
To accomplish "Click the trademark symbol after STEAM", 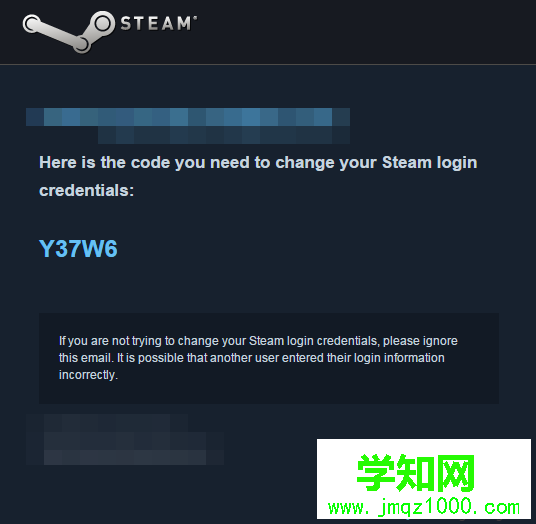I will (195, 17).
